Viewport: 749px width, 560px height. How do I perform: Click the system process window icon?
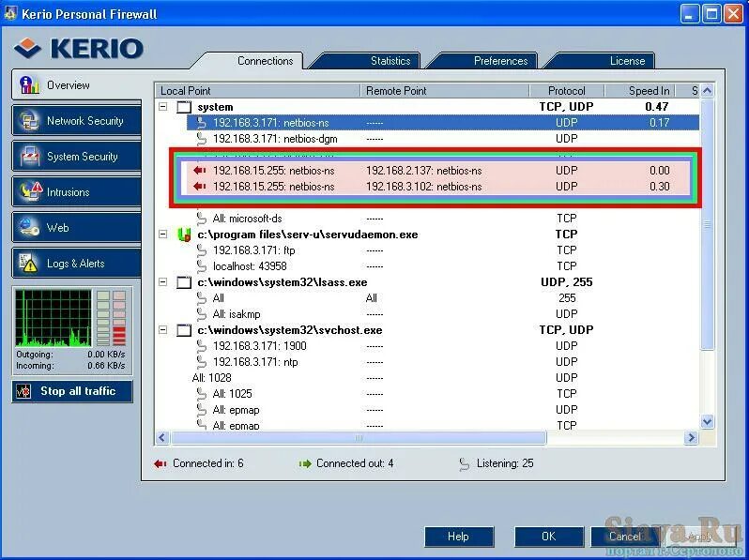184,107
